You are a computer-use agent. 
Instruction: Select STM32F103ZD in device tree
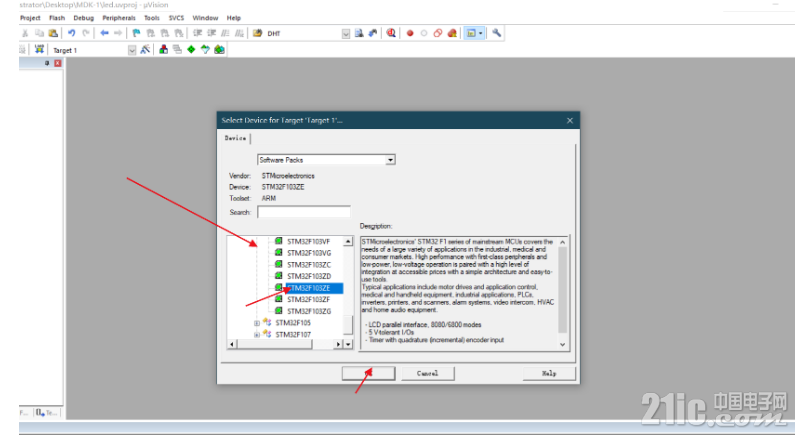click(309, 276)
